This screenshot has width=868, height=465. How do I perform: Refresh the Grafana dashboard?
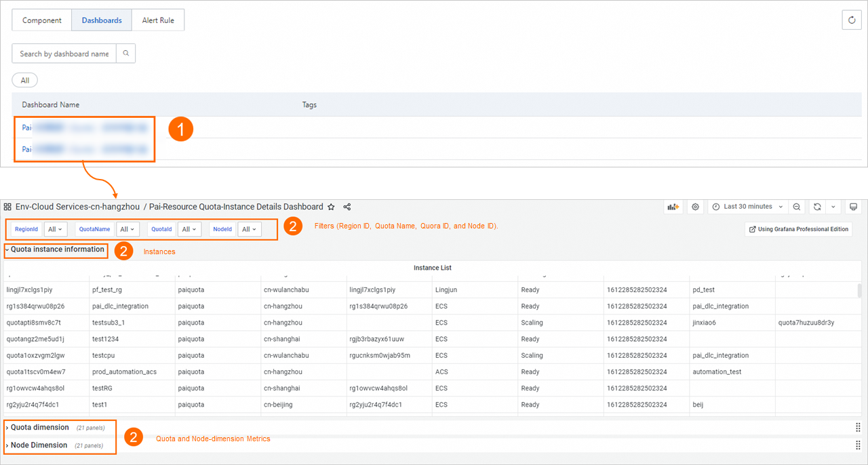pos(818,207)
